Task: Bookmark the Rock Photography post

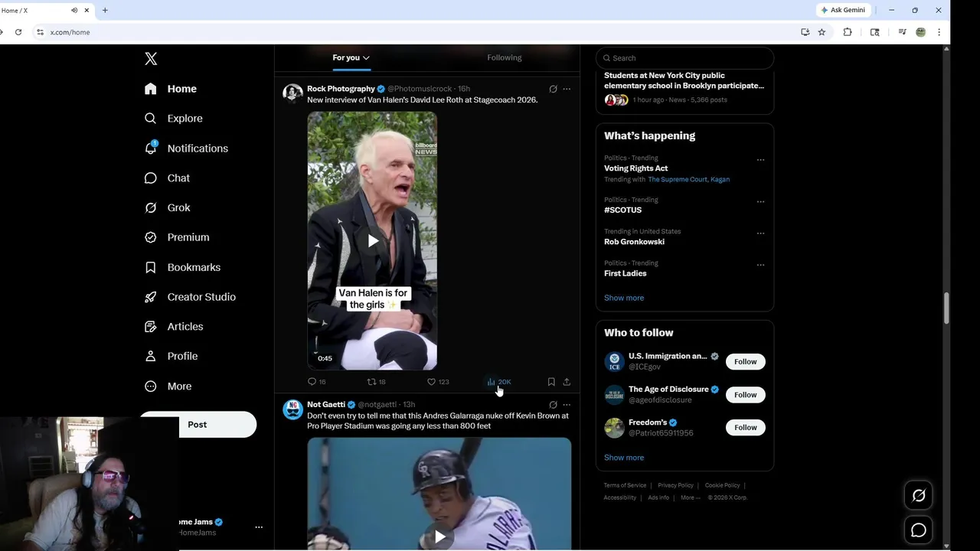Action: click(x=551, y=382)
